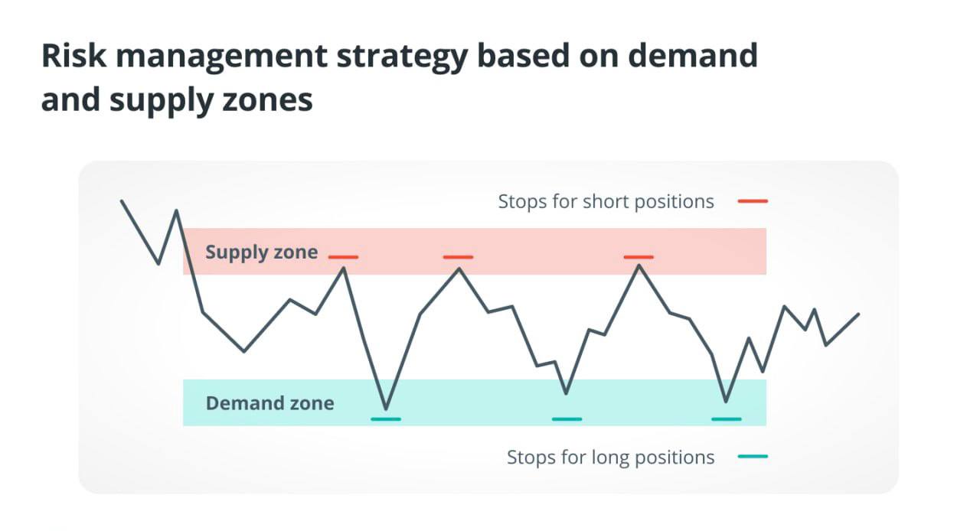
Task: Click the Supply zone label
Action: point(261,252)
